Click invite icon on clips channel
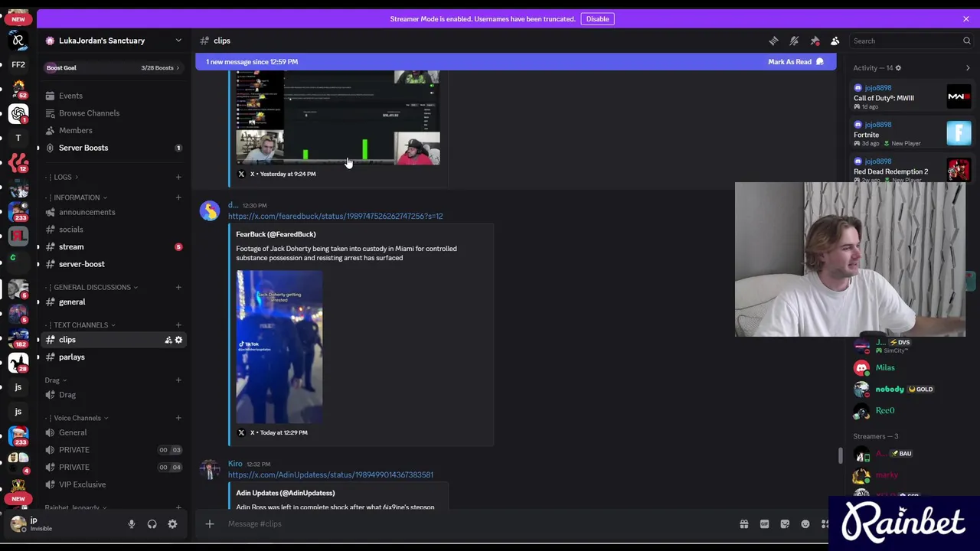This screenshot has height=551, width=980. tap(168, 340)
